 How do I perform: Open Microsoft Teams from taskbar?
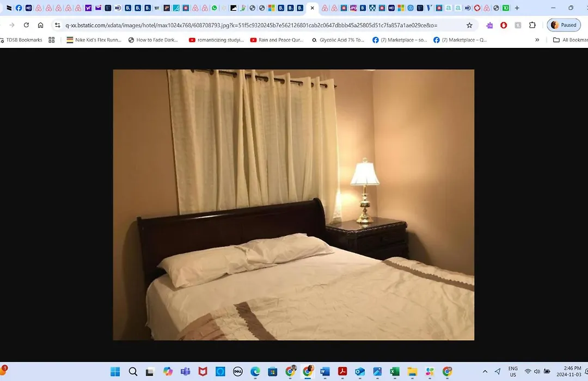[x=185, y=372]
